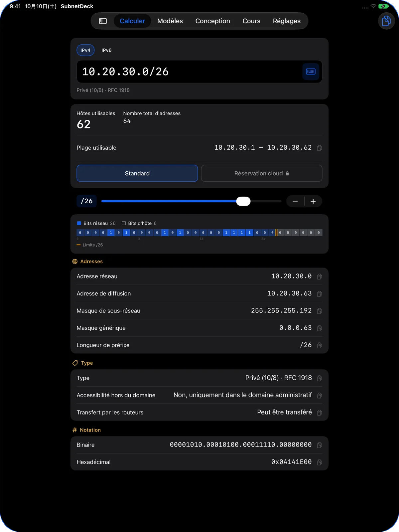
Task: Tap the battery status icon
Action: 383,6
